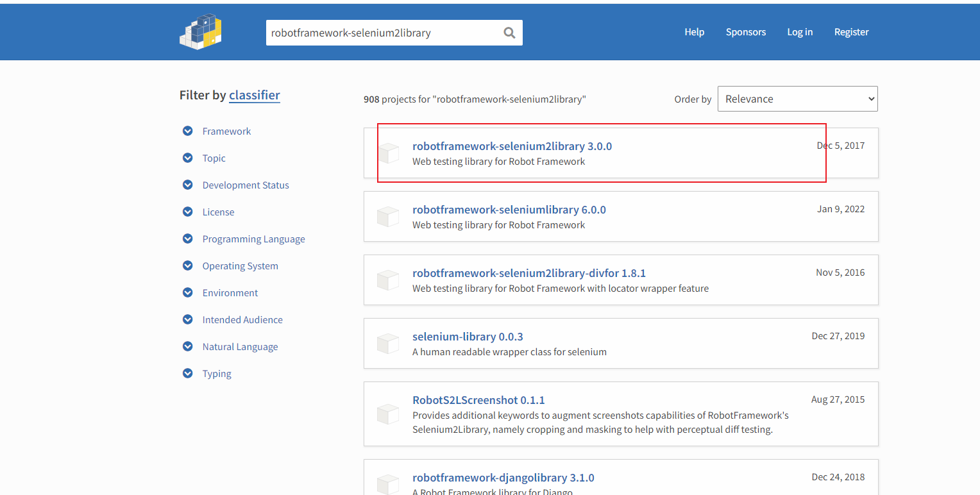Expand the Natural Language chevron
The height and width of the screenshot is (495, 980).
(x=187, y=346)
